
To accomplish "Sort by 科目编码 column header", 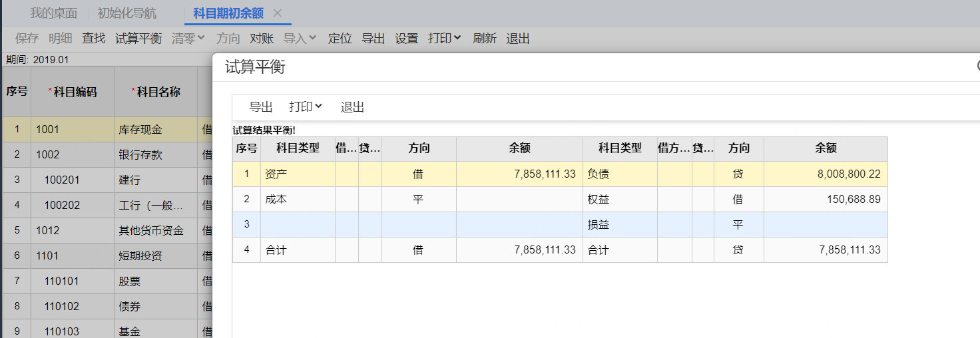I will tap(73, 92).
